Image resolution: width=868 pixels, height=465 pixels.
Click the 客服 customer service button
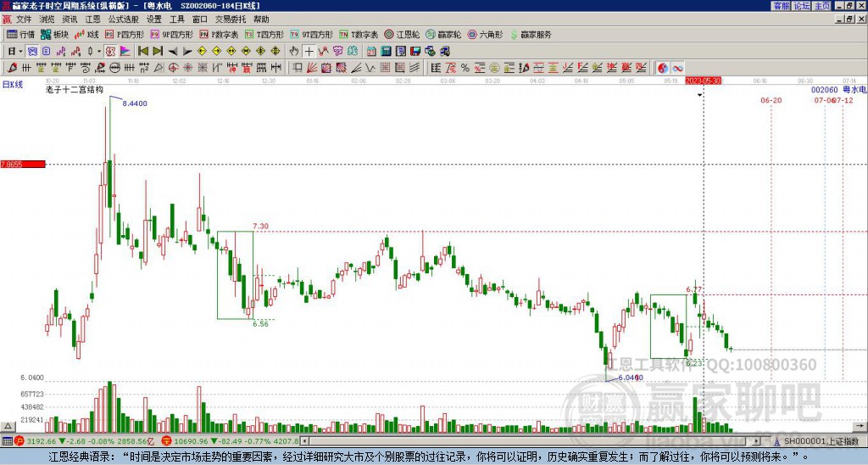(781, 6)
